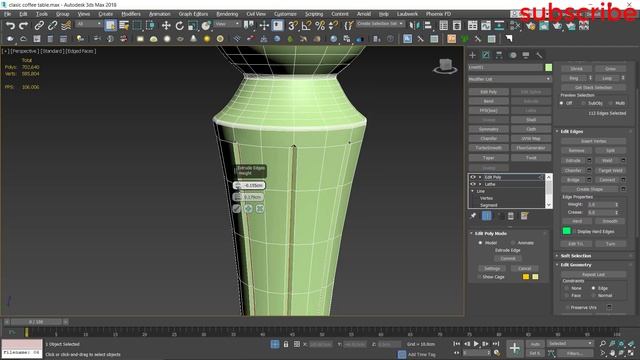Open the Customize menu
Image resolution: width=640 pixels, height=360 pixels.
coord(285,14)
